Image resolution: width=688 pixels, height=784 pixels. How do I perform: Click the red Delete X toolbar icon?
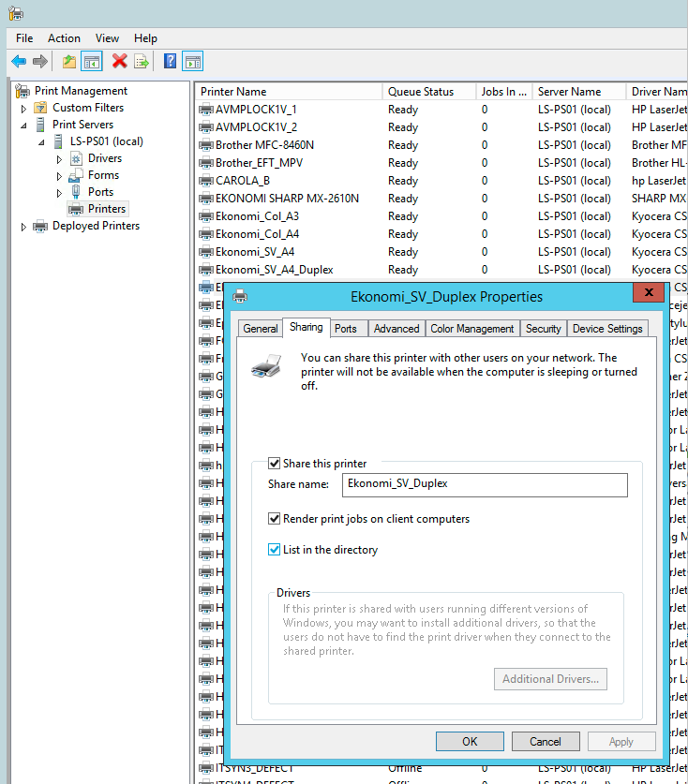(120, 61)
